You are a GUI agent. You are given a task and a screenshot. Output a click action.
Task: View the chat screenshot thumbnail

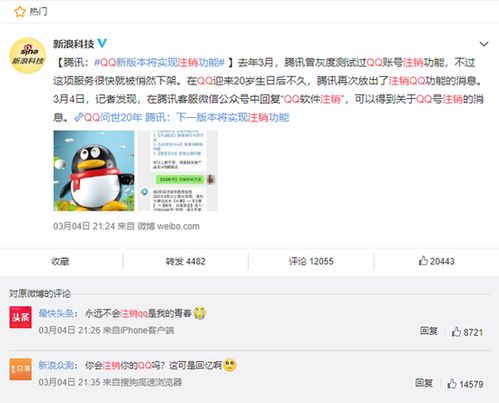coord(178,171)
